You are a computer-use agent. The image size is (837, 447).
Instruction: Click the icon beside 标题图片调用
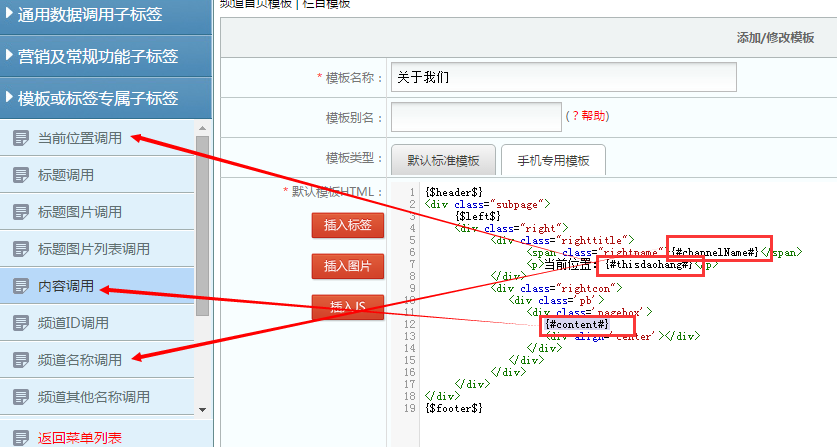point(20,212)
